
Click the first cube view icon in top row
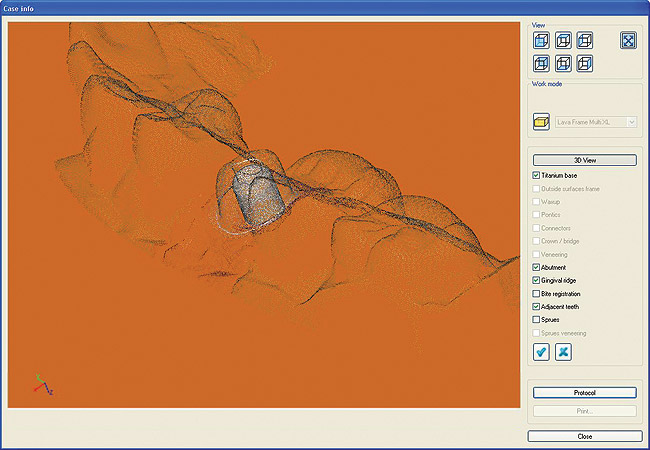(541, 41)
